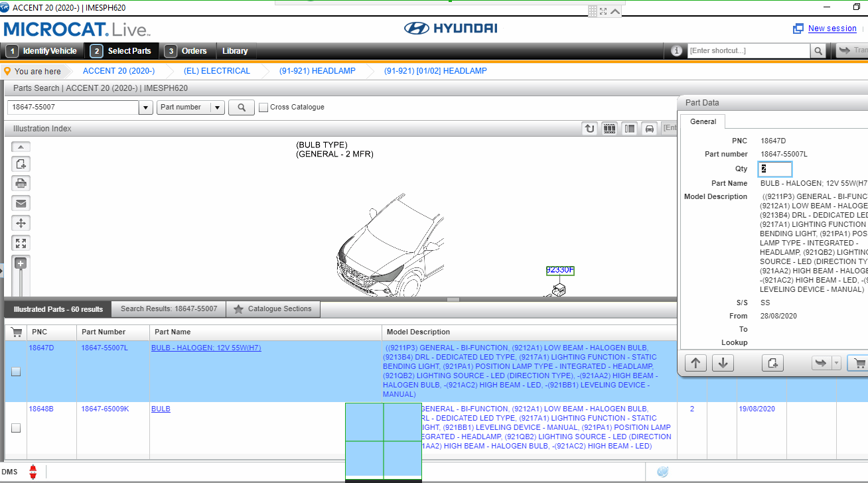Click the shopping cart column header icon

[17, 332]
